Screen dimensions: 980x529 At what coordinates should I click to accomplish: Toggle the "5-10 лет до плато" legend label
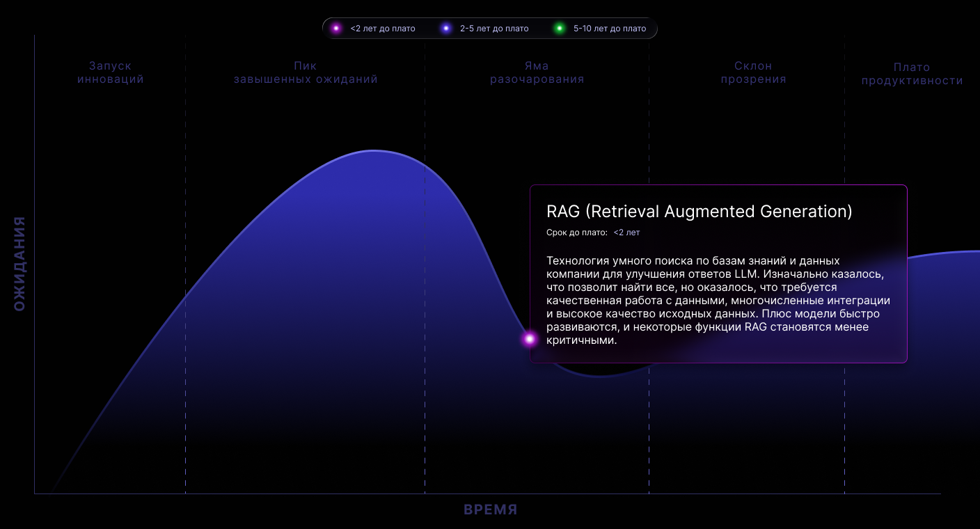pyautogui.click(x=610, y=29)
